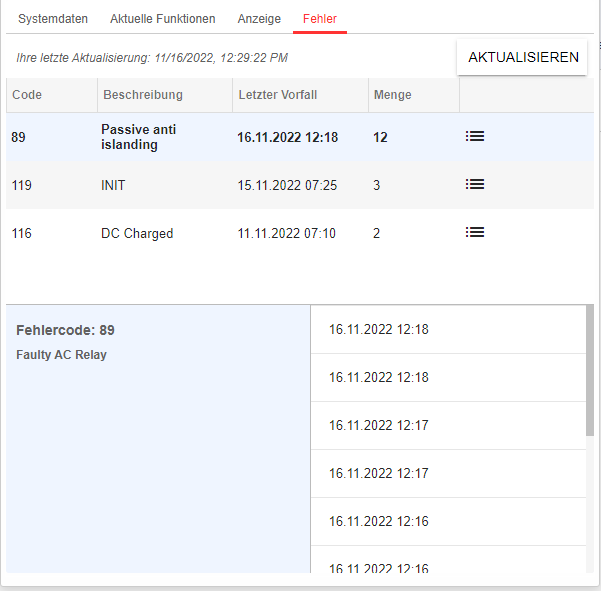Open the Aktuelle Funktionen tab
The width and height of the screenshot is (601, 591).
[x=163, y=19]
